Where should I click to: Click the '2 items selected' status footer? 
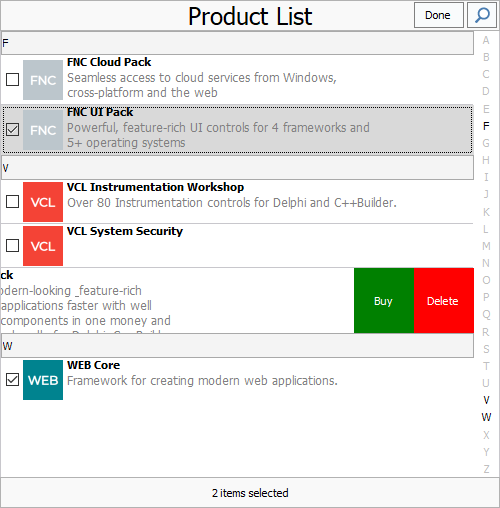(250, 493)
